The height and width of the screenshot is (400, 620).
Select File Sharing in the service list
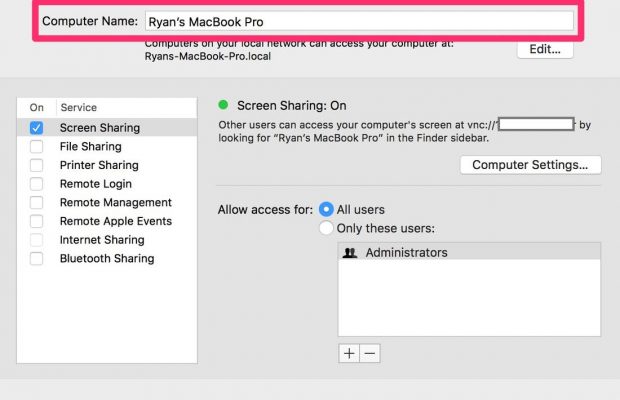click(x=92, y=147)
